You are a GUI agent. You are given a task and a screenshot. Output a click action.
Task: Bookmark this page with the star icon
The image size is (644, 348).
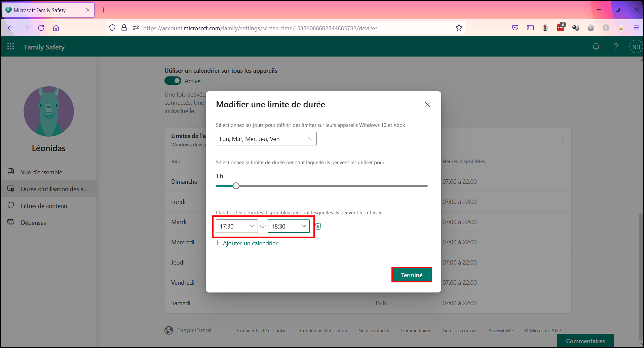click(459, 28)
